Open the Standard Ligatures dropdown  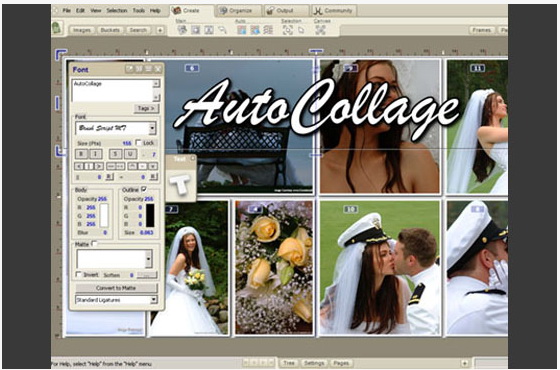[x=154, y=300]
